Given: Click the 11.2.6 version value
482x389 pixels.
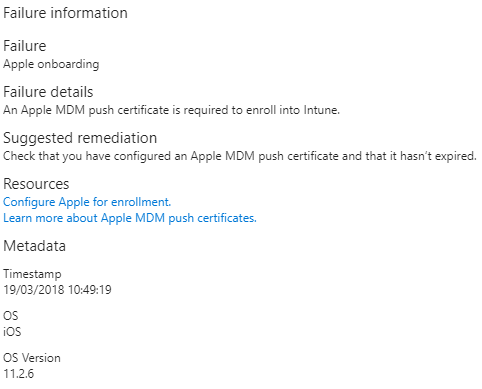Looking at the screenshot, I should pyautogui.click(x=18, y=374).
